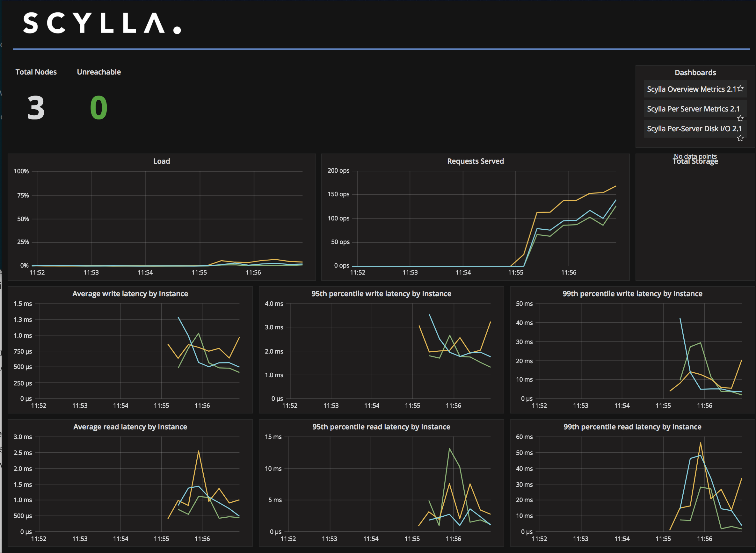This screenshot has height=553, width=756.
Task: Open the Unreachable panel title
Action: click(99, 72)
